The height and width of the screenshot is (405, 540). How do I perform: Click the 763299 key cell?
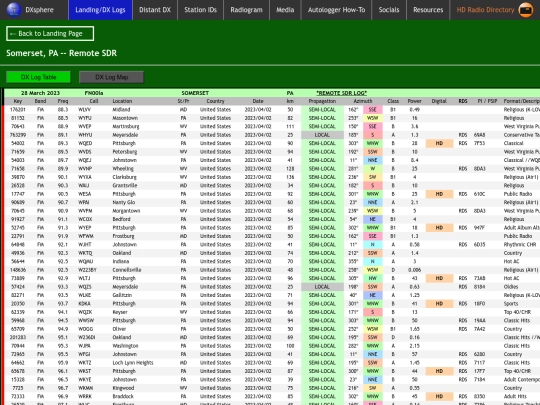coord(18,135)
